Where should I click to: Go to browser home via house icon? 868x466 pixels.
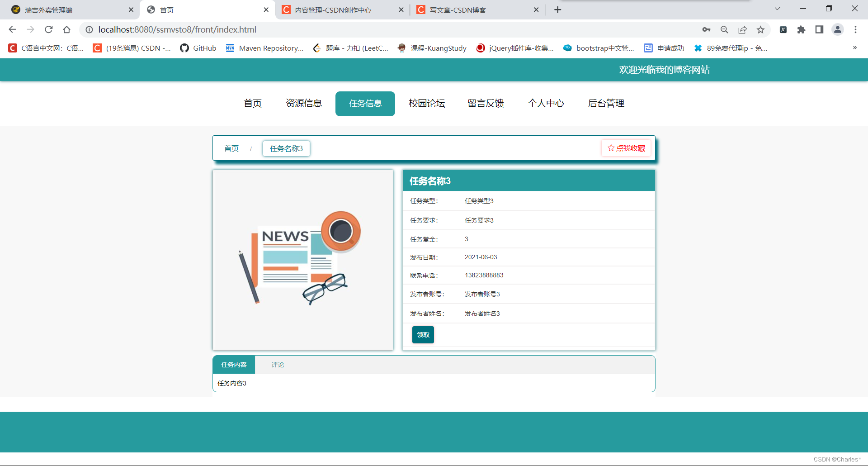[66, 29]
